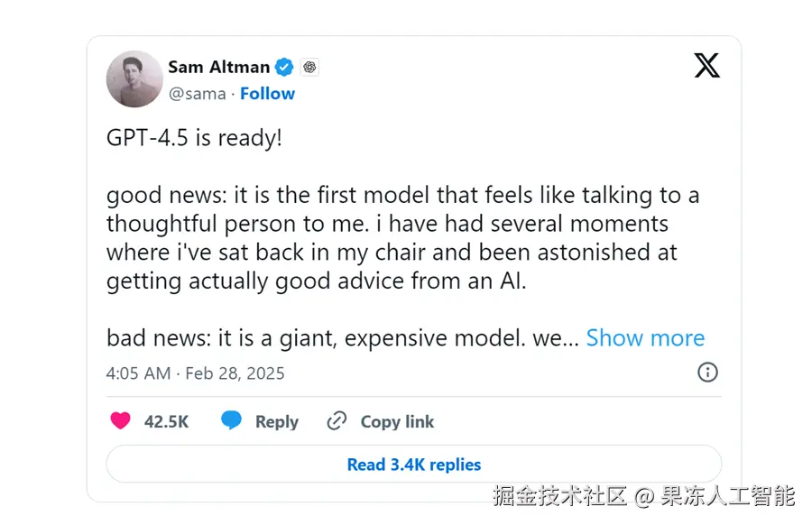Open the Sam Altman display name link

point(218,67)
